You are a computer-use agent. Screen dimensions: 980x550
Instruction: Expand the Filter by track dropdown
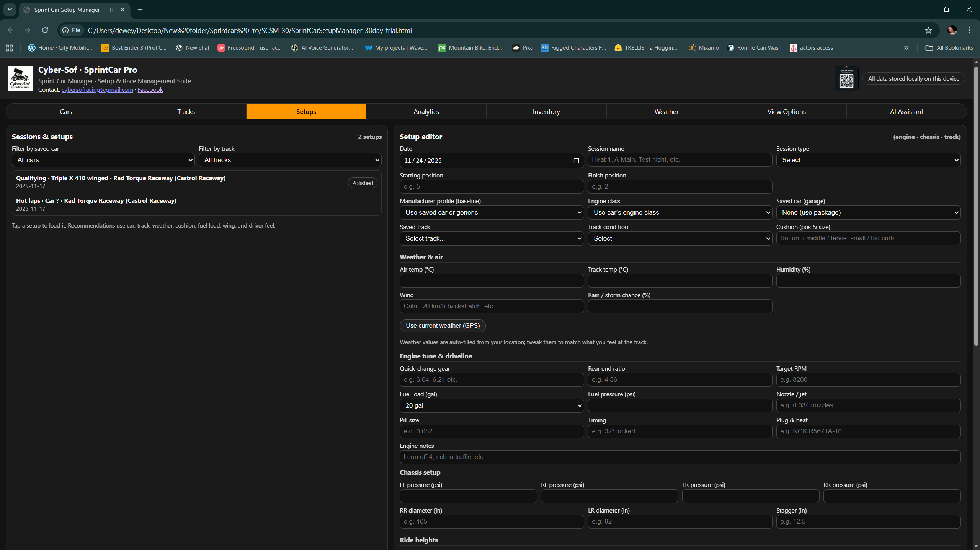pyautogui.click(x=290, y=160)
